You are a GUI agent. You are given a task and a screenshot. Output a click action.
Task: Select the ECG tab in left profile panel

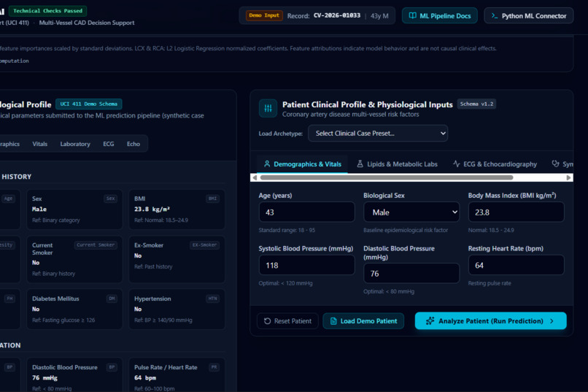pos(109,144)
